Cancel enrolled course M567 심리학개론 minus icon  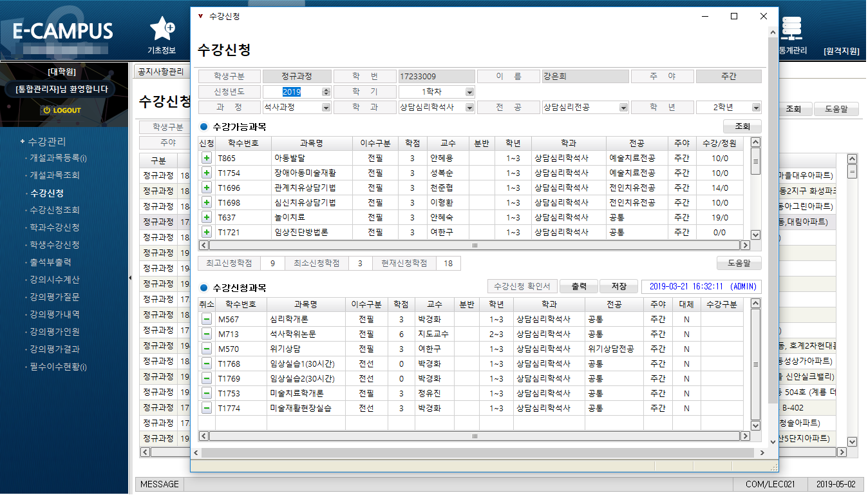click(x=207, y=319)
